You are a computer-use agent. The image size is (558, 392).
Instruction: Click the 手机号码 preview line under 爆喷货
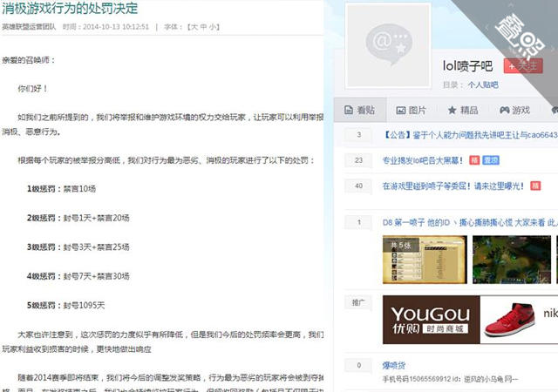[x=450, y=379]
